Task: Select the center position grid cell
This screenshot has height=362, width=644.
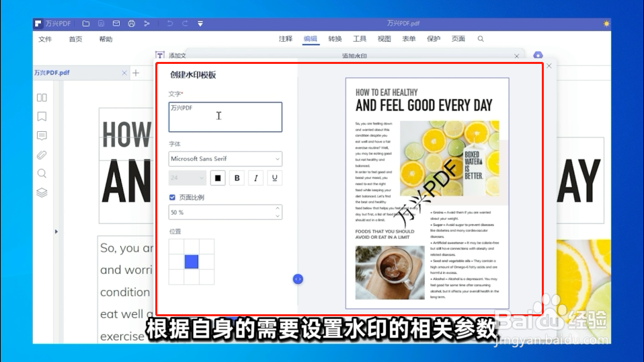Action: [x=192, y=262]
